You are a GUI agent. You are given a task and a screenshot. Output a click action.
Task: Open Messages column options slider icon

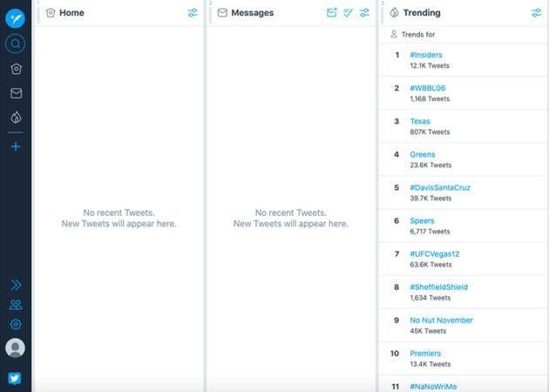(364, 12)
